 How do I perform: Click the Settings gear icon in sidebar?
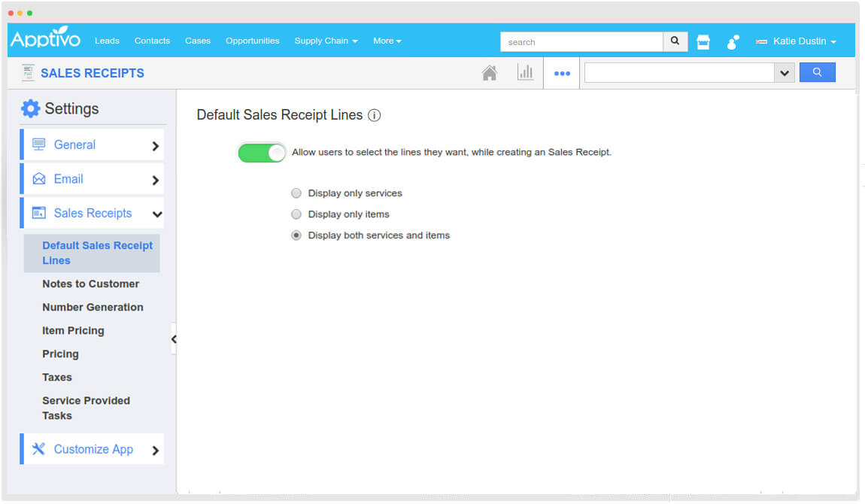tap(29, 108)
